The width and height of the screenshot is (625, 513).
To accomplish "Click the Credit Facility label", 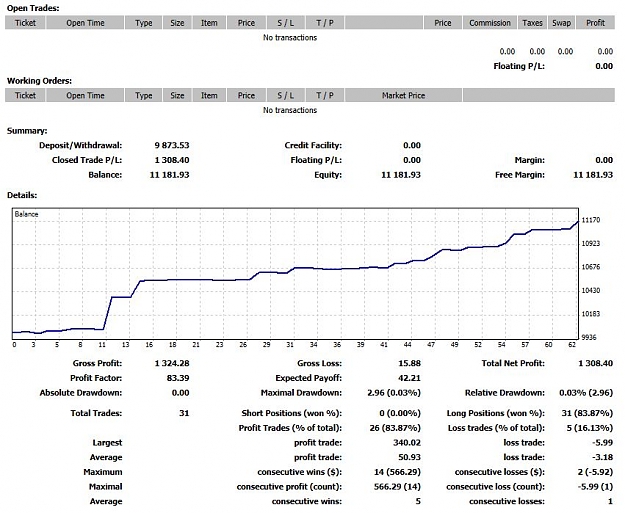I will [x=313, y=145].
